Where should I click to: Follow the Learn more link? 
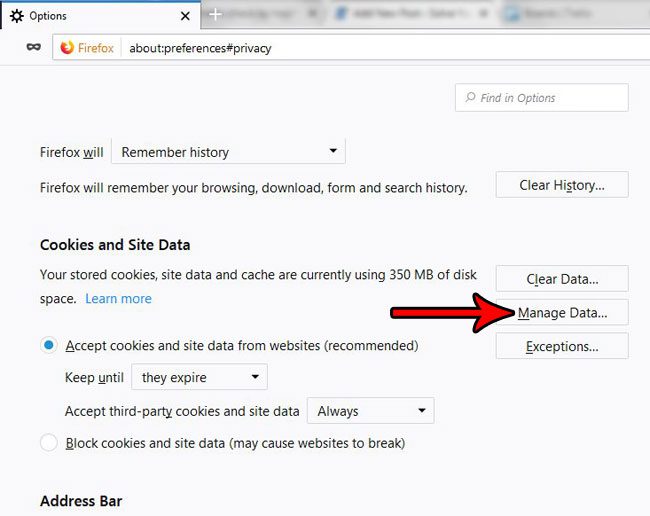(118, 299)
